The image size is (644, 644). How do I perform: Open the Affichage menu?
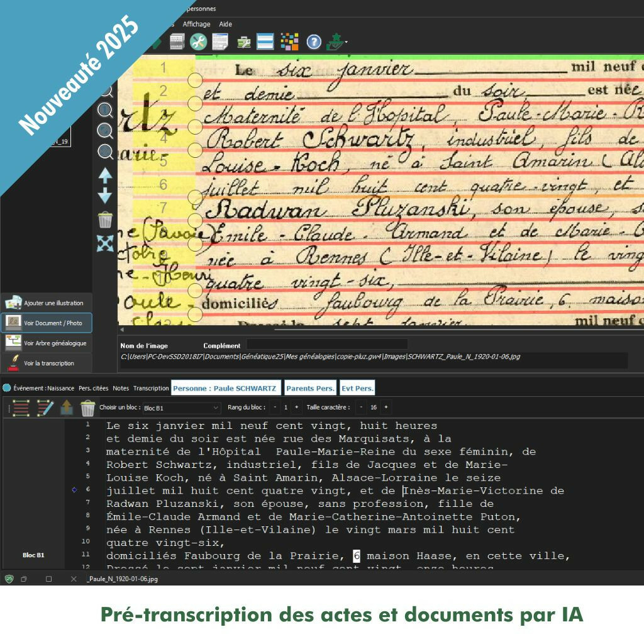click(196, 24)
